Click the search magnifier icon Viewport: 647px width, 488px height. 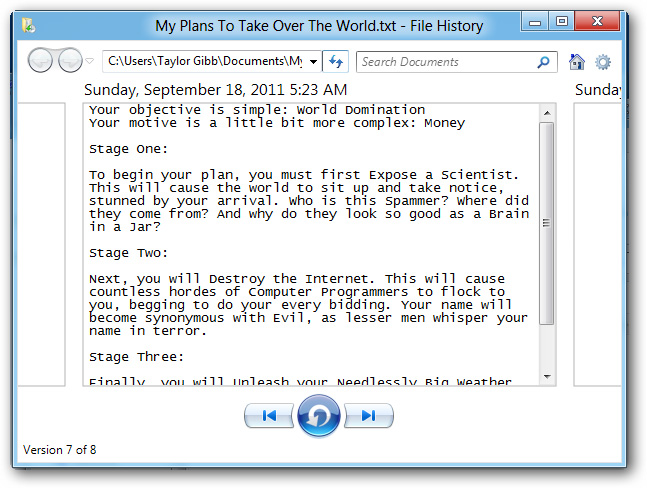pyautogui.click(x=544, y=62)
